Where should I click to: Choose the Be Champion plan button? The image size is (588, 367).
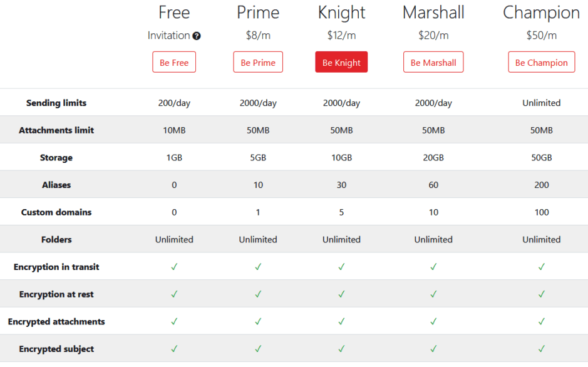click(x=542, y=62)
